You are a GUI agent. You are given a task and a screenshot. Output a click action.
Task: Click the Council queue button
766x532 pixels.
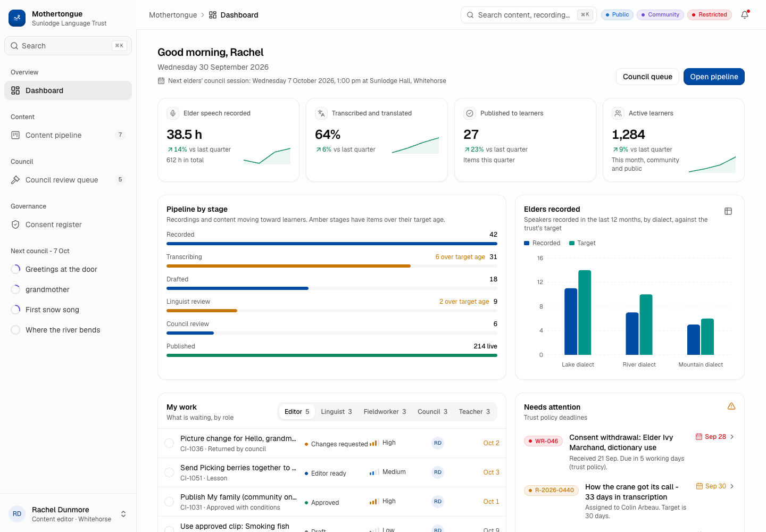(647, 77)
